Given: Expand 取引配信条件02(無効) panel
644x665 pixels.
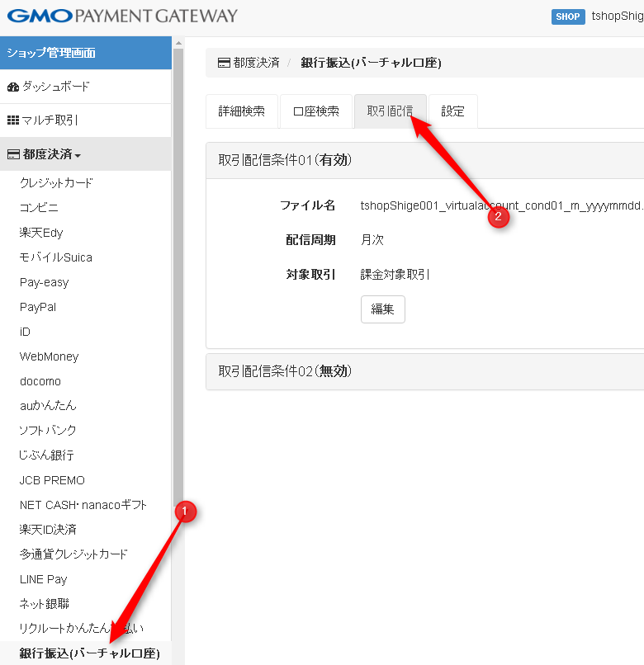Looking at the screenshot, I should [x=285, y=371].
